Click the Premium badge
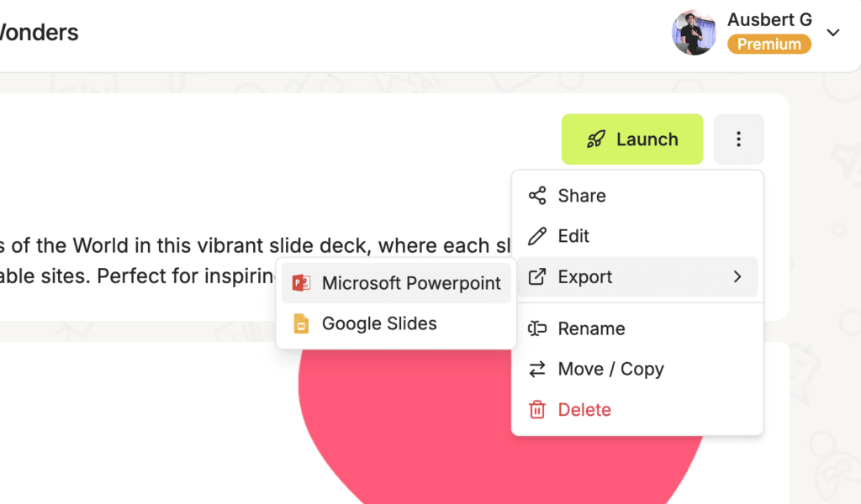This screenshot has width=861, height=504. (769, 44)
